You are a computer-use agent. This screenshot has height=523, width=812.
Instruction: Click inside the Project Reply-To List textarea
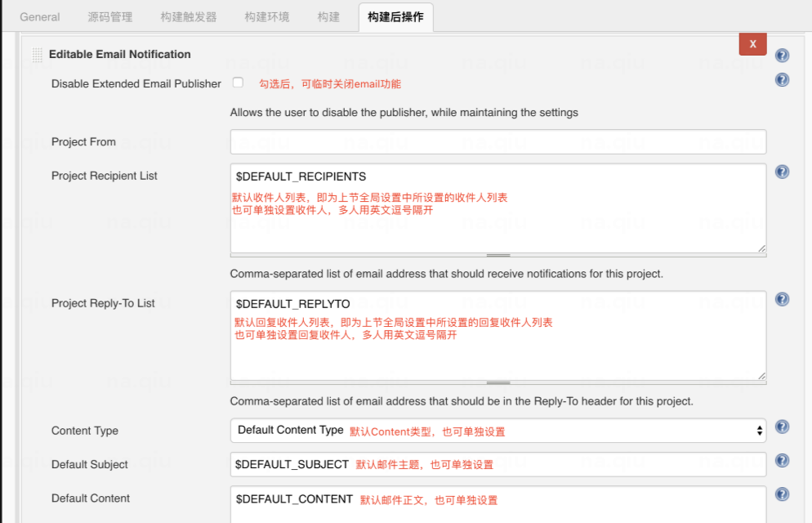[498, 336]
